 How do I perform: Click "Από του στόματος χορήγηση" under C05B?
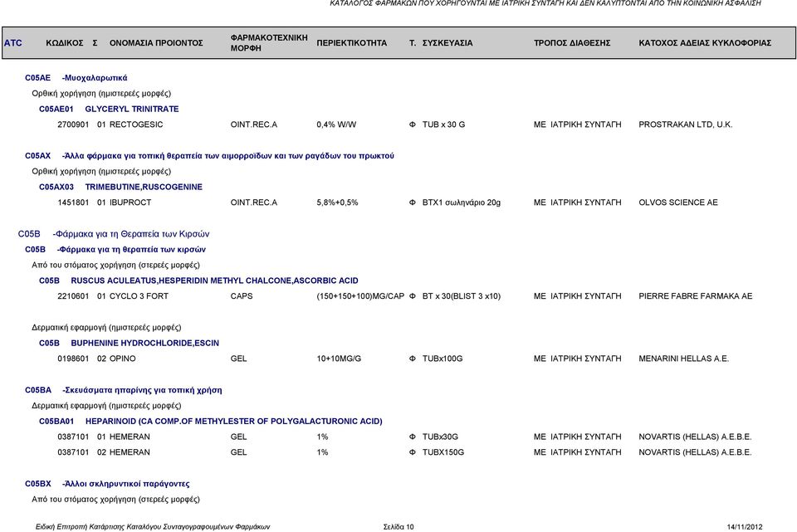tap(115, 266)
